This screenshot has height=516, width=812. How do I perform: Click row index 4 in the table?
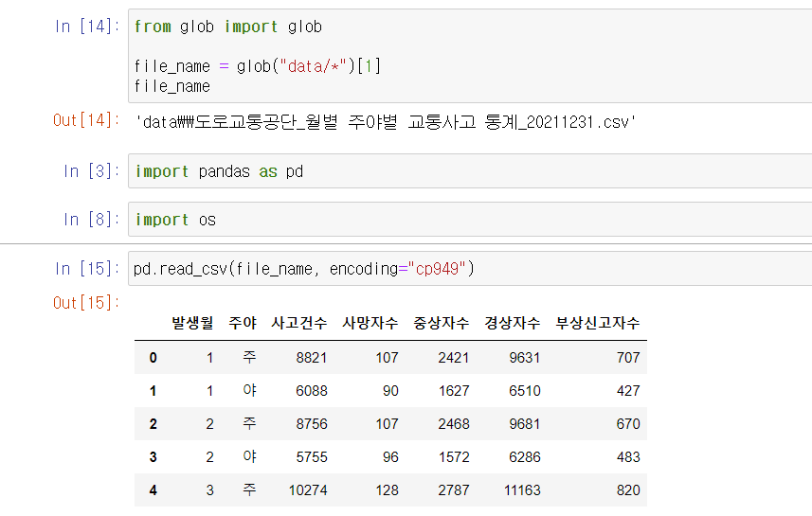tap(153, 490)
